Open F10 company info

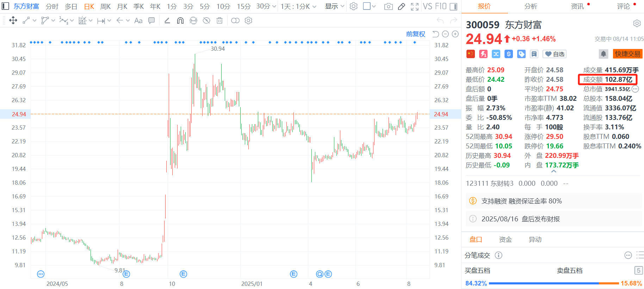[x=440, y=6]
